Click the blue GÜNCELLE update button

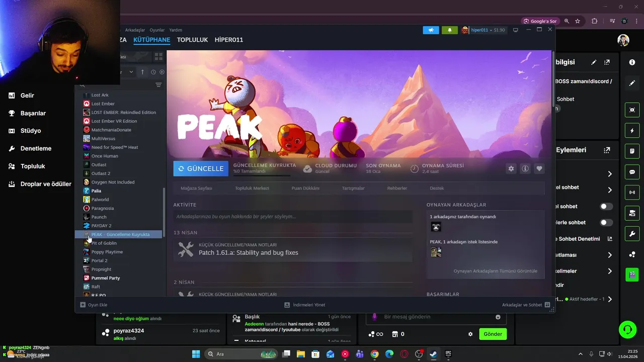pyautogui.click(x=201, y=168)
